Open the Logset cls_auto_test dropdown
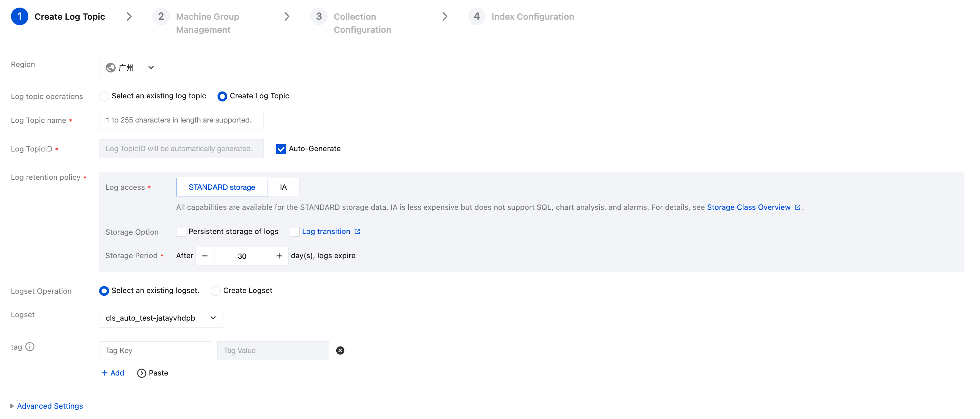Screen dimensions: 980x419 coord(161,318)
